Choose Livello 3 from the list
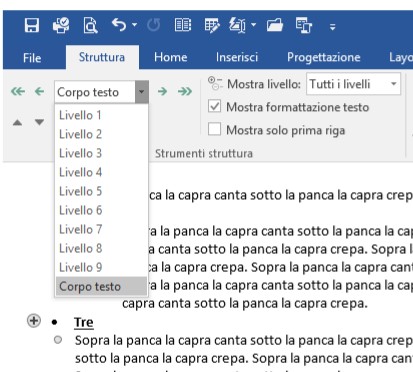 pos(101,153)
